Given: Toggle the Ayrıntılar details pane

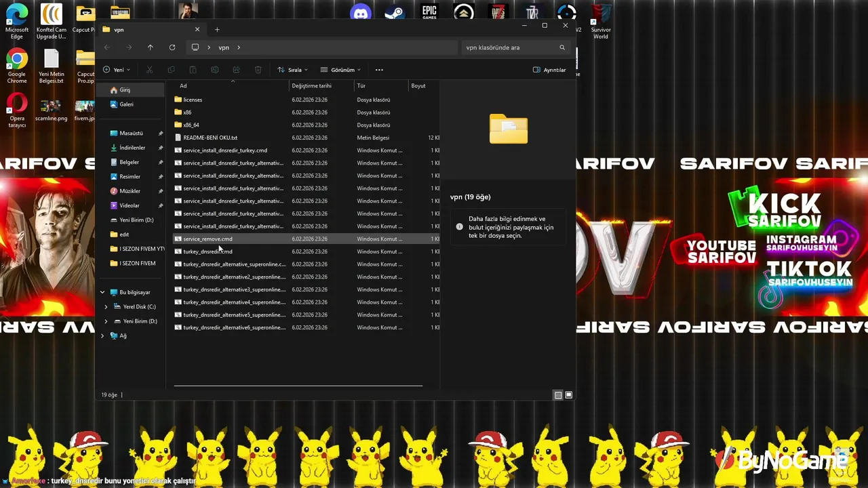Looking at the screenshot, I should pos(549,70).
